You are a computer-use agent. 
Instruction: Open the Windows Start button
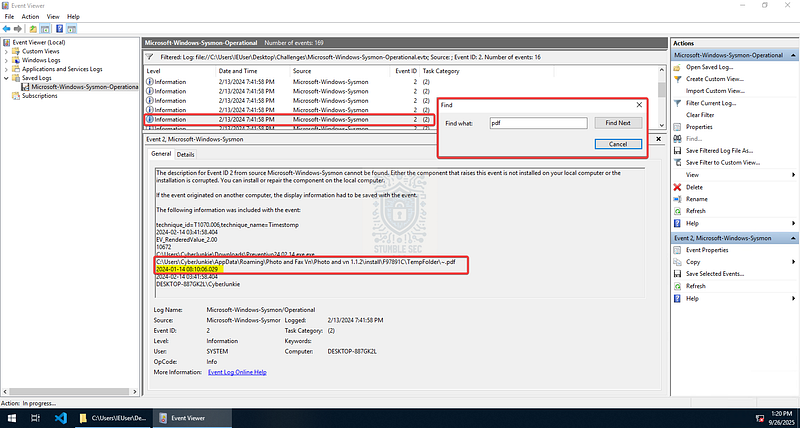(11, 418)
